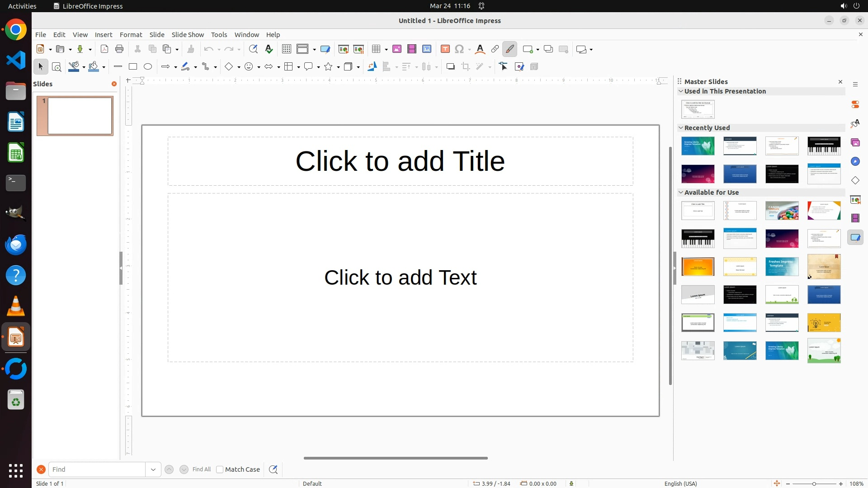
Task: Open the Find field dropdown arrow
Action: coord(153,469)
